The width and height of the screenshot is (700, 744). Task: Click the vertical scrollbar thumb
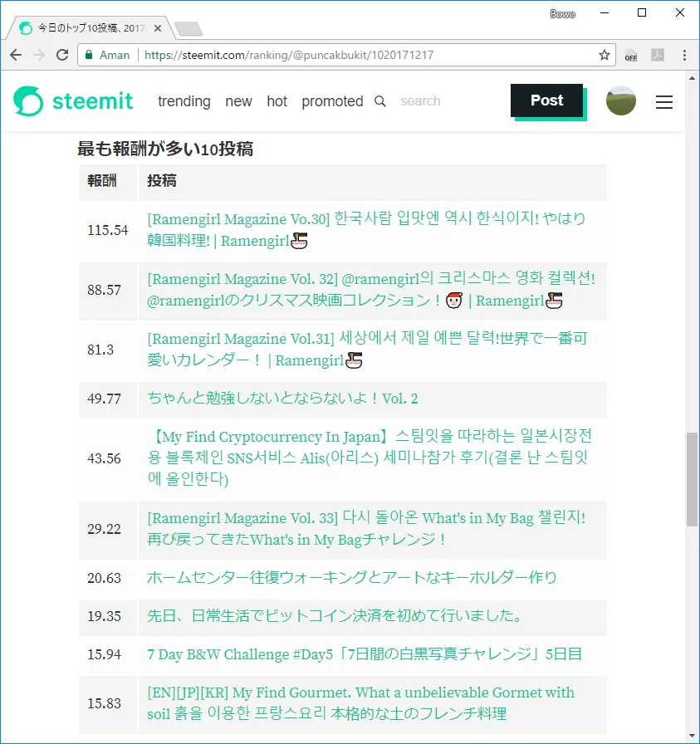click(x=692, y=479)
